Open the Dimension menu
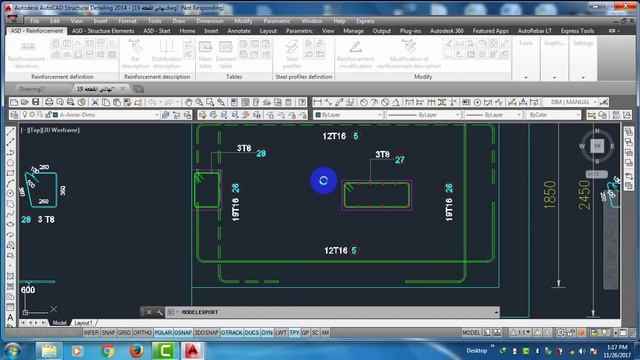This screenshot has width=640, height=360. [x=210, y=21]
